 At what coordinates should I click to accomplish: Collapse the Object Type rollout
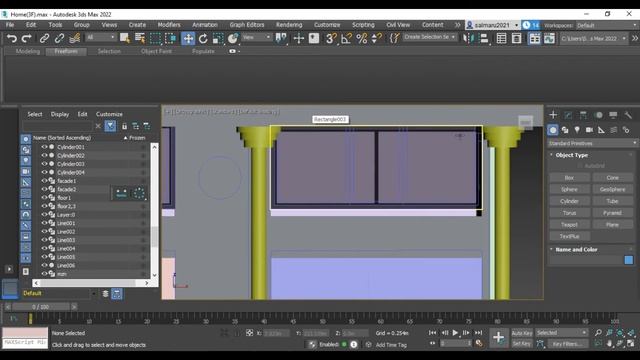coord(571,155)
